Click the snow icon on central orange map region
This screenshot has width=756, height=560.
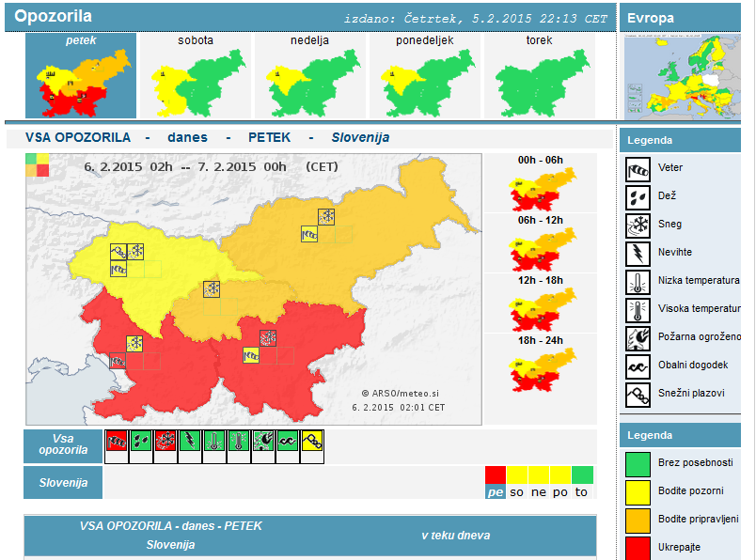click(213, 288)
